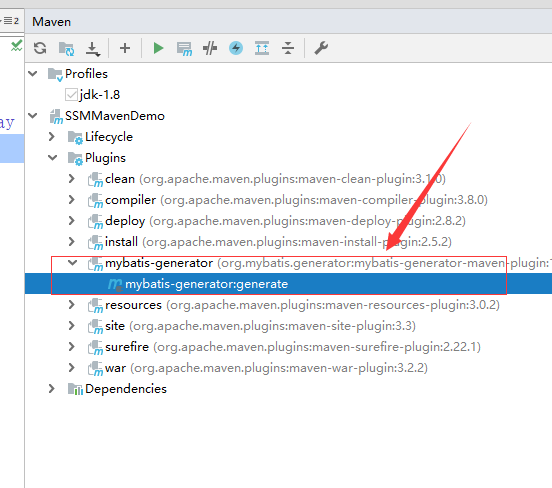Select the Plugins folder label
This screenshot has width=552, height=488.
coord(105,158)
